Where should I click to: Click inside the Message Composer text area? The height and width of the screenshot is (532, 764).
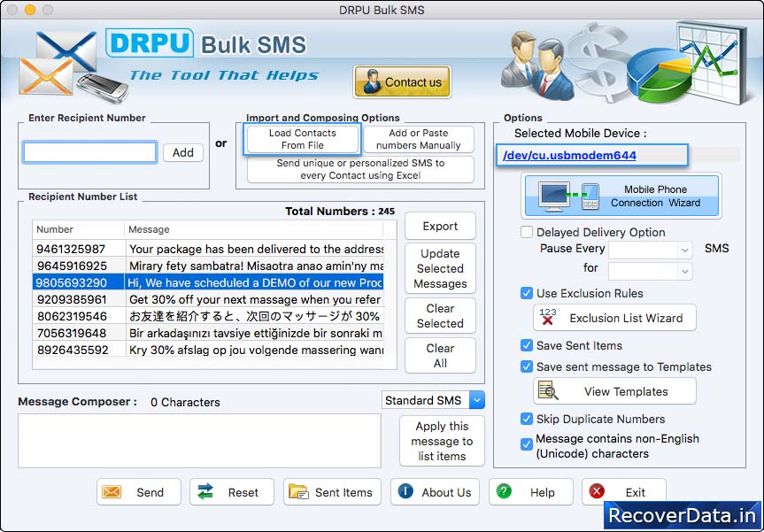pos(199,441)
